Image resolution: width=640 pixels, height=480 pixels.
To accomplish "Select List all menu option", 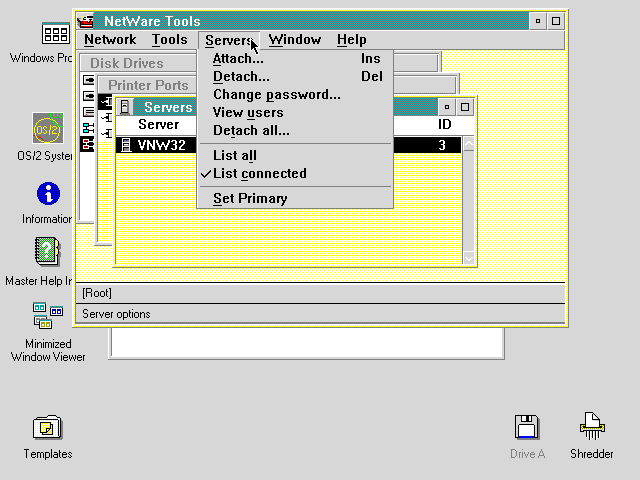I will [x=295, y=156].
